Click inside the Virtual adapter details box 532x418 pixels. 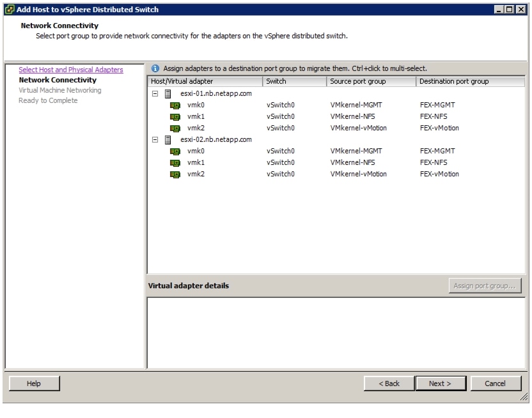coord(336,333)
